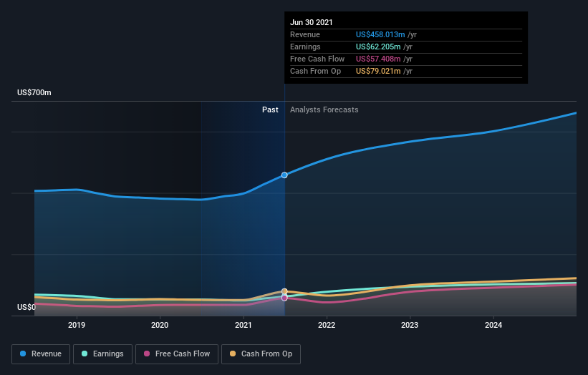Screen dimensions: 588x375
Task: Click the US$700m y-axis label
Action: click(x=34, y=92)
